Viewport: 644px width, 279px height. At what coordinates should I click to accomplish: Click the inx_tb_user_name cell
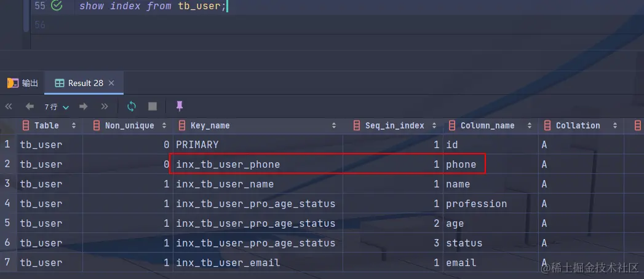coord(258,184)
